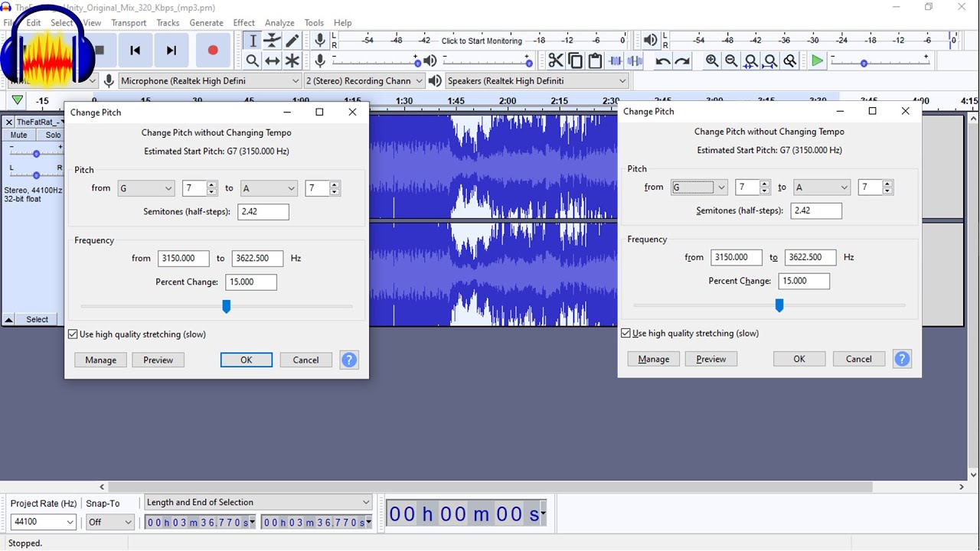Open the Transport menu
Image resolution: width=980 pixels, height=551 pixels.
(129, 22)
